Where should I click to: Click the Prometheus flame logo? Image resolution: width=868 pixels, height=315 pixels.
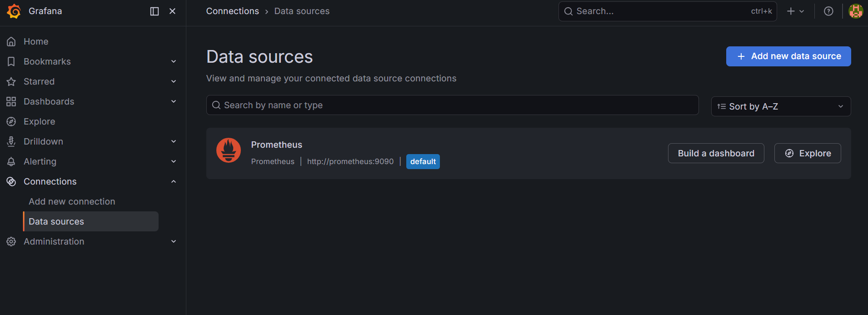[229, 150]
